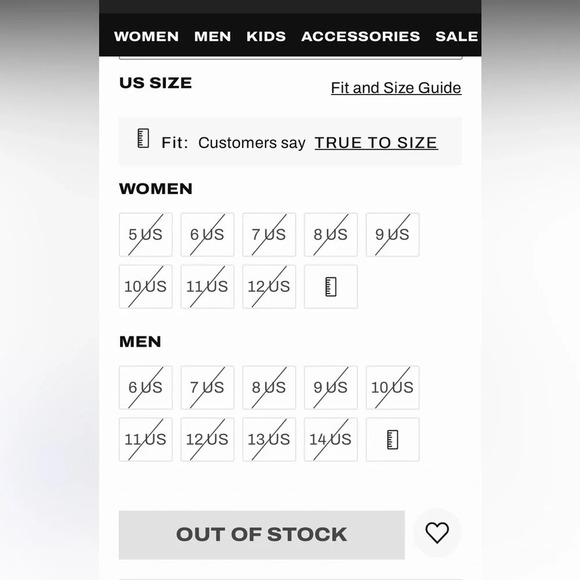Choose Women size 12 US

(269, 287)
